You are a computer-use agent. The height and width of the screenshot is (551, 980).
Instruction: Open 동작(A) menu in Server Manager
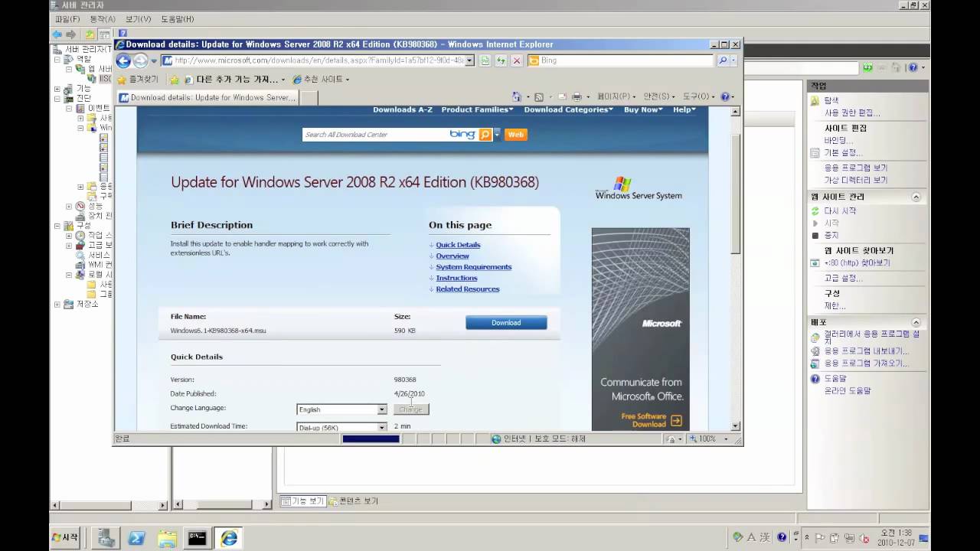103,19
